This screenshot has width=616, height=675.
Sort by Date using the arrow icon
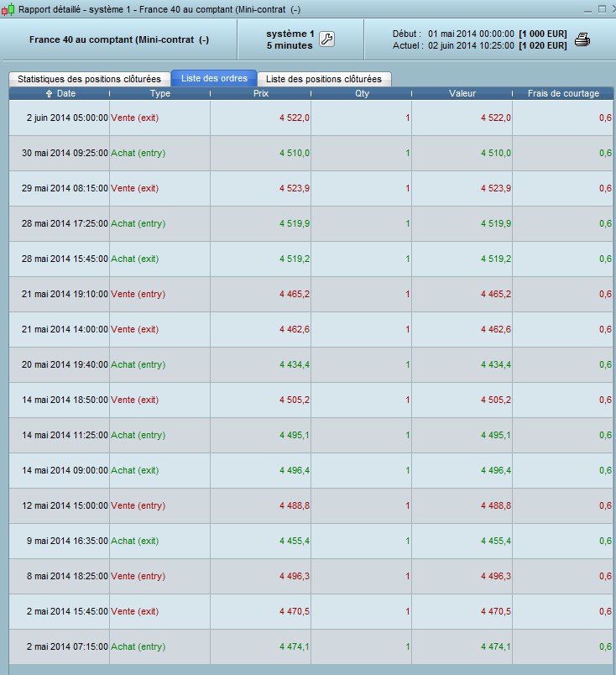(x=49, y=93)
